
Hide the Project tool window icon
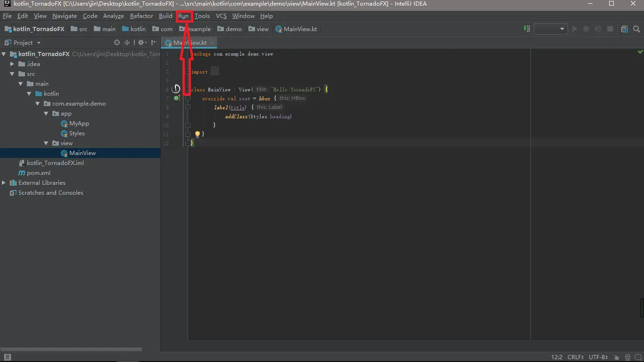coord(154,42)
